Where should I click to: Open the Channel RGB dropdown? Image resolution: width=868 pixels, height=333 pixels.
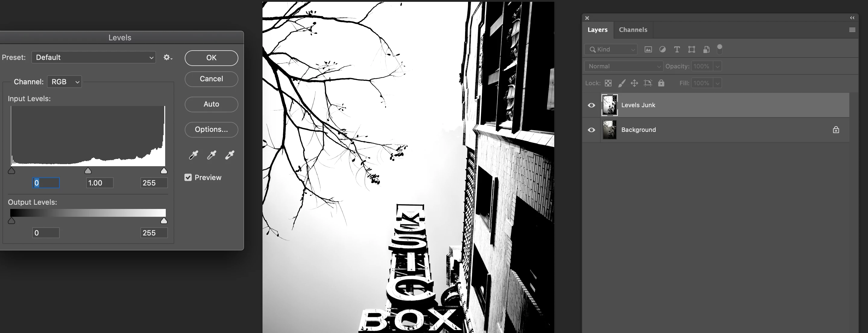point(65,82)
